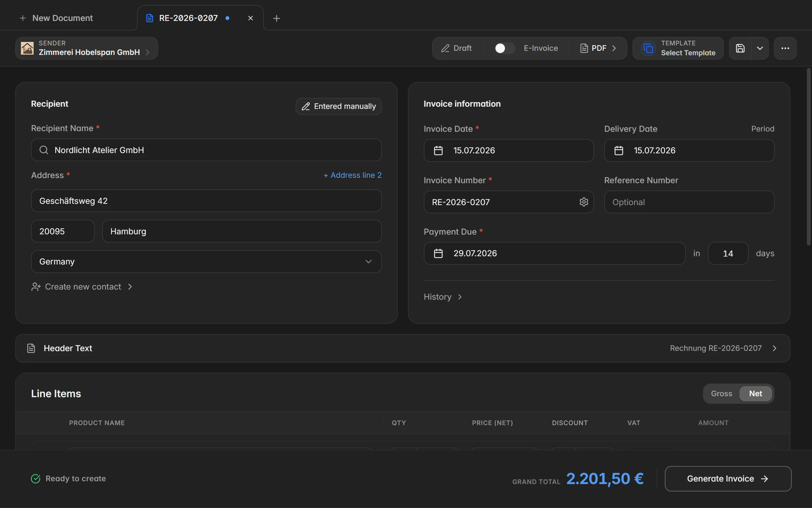
Task: Open the Invoice Date calendar icon
Action: point(438,150)
